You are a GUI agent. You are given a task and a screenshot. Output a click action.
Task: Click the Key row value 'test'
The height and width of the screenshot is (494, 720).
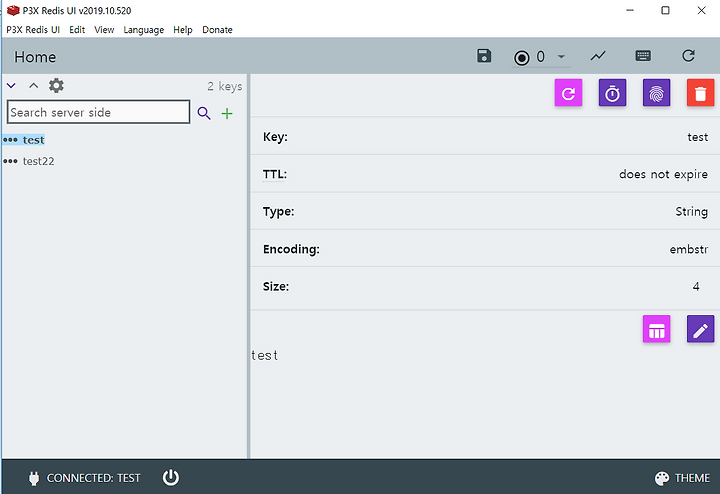pyautogui.click(x=698, y=137)
